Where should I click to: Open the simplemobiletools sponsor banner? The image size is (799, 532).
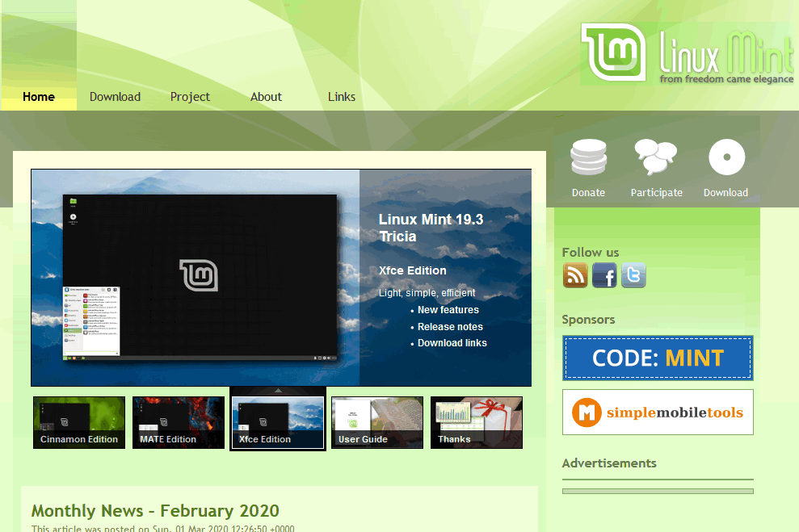(x=658, y=413)
